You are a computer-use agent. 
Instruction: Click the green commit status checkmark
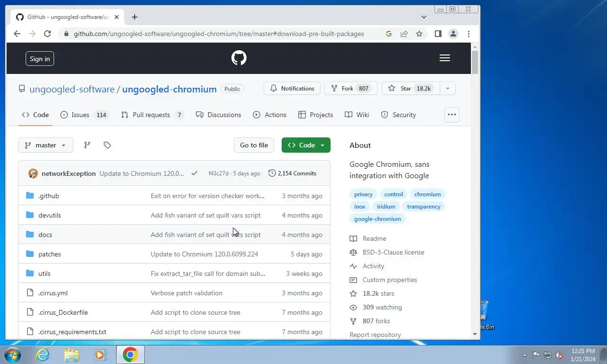(x=194, y=173)
